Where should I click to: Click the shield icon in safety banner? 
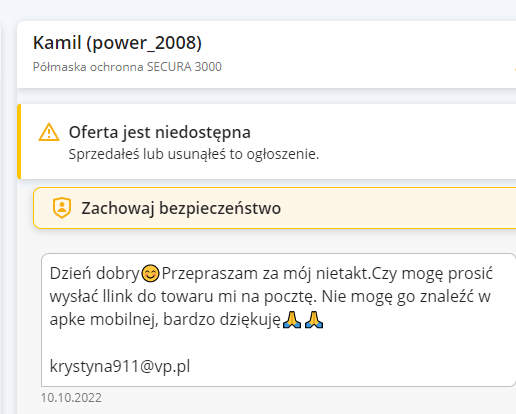[x=62, y=208]
